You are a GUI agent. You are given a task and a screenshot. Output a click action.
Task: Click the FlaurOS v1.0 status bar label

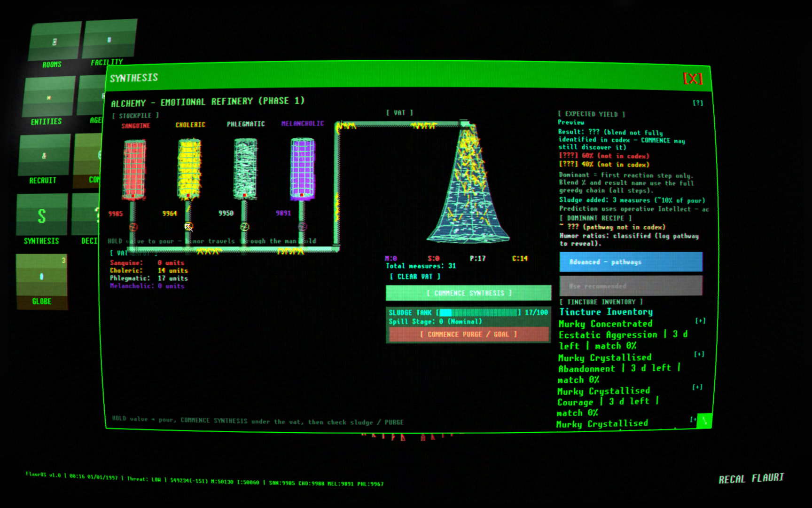point(43,475)
